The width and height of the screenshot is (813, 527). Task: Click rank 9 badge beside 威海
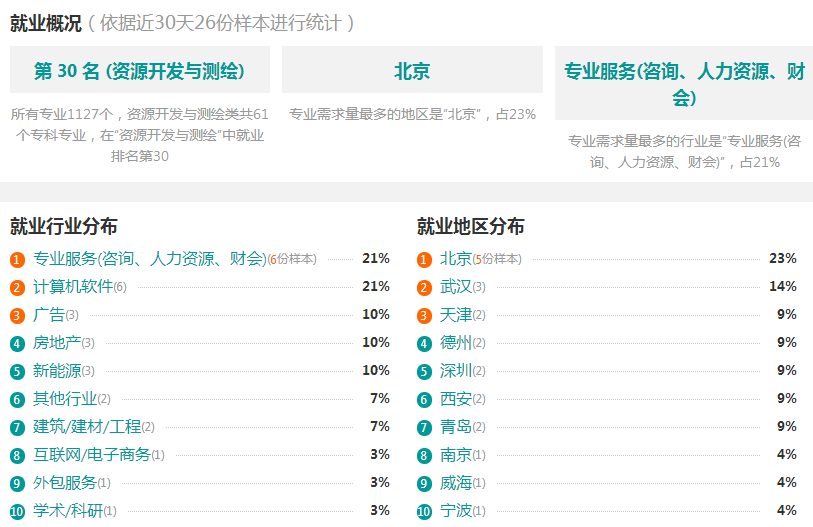pyautogui.click(x=424, y=483)
